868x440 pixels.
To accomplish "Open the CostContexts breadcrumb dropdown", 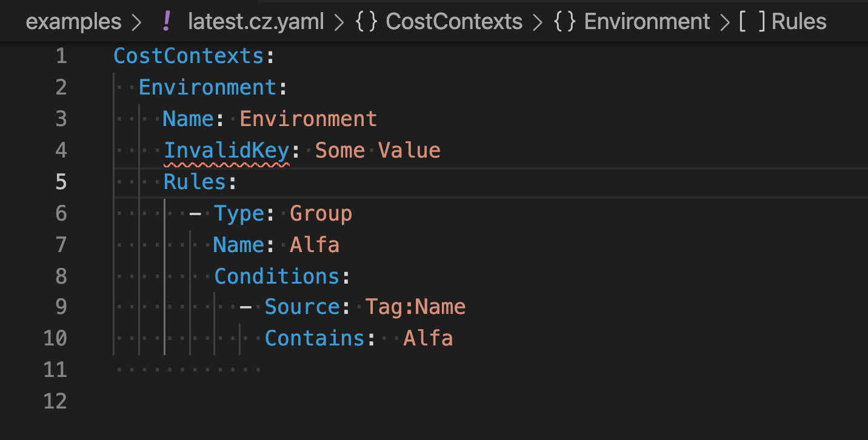I will 454,22.
